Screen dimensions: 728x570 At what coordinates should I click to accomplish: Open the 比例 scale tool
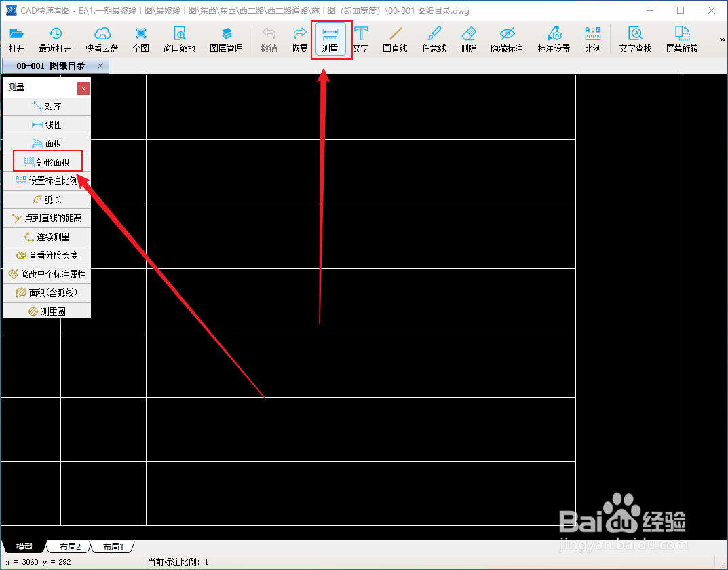point(593,39)
